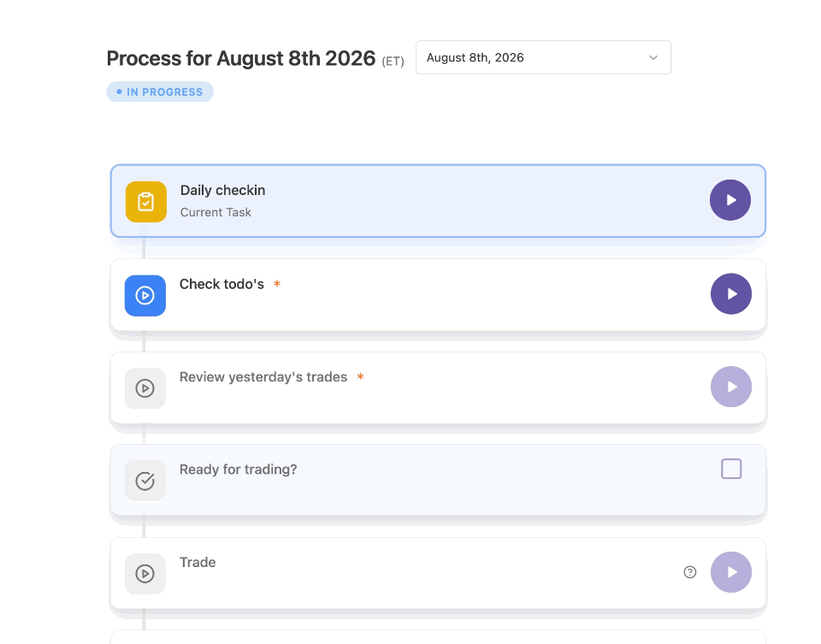Screen dimensions: 821x644
Task: Click the orange asterisk next to Check todo's
Action: 277,283
